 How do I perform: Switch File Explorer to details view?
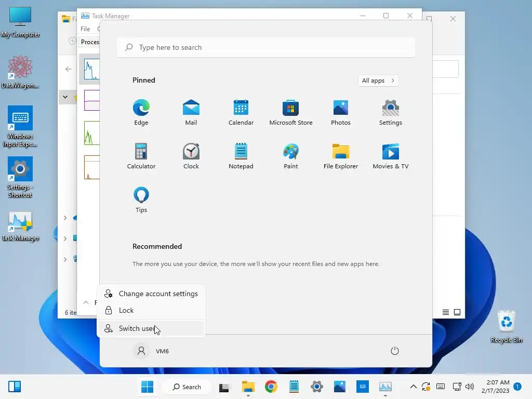coord(446,312)
